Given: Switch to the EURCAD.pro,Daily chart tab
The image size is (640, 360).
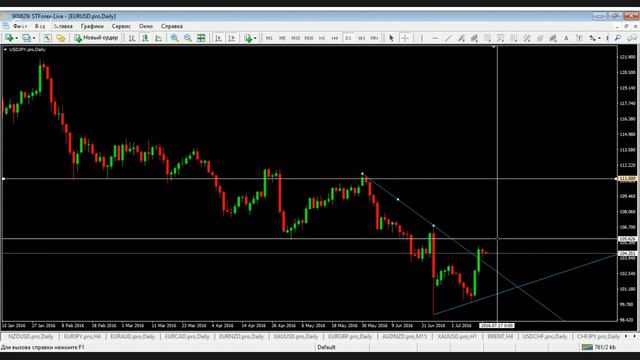Looking at the screenshot, I should [187, 336].
